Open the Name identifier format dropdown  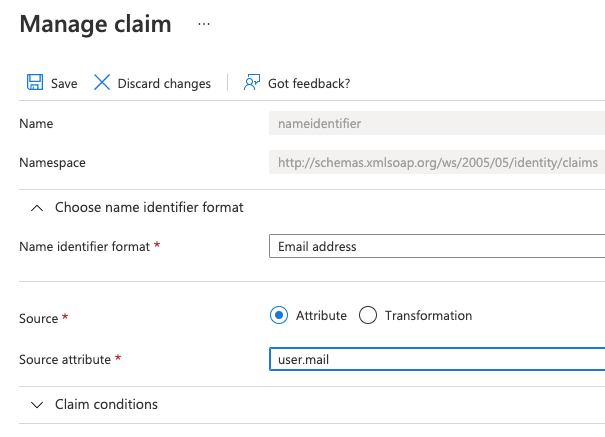tap(437, 246)
